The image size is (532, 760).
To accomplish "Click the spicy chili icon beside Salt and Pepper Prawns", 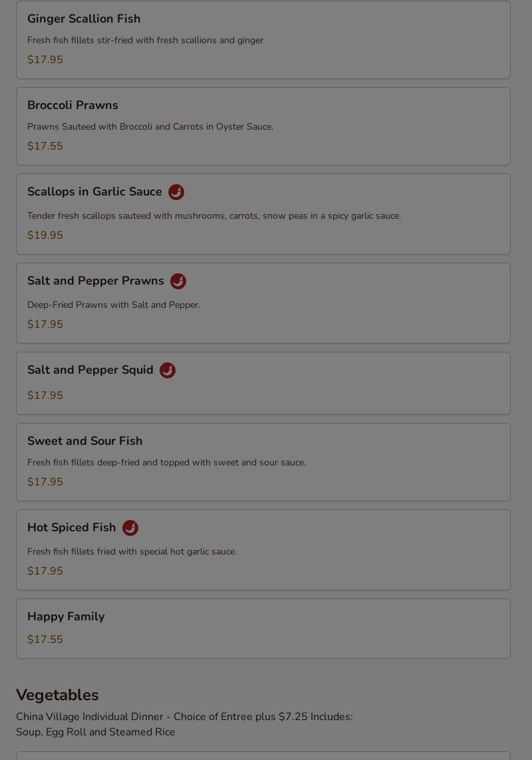I will (178, 281).
